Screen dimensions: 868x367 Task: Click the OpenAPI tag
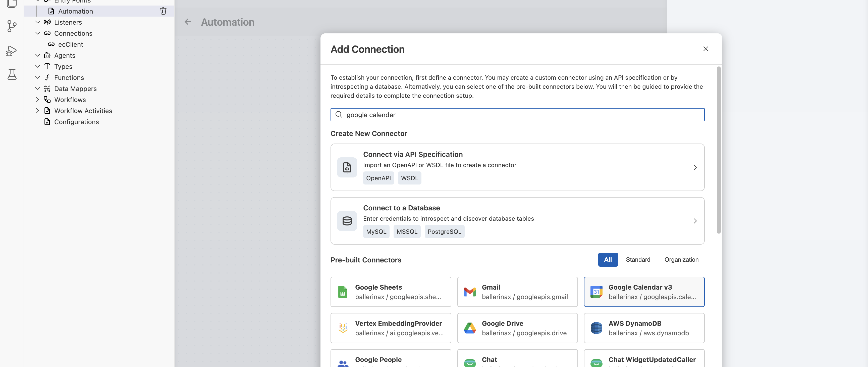click(x=378, y=178)
